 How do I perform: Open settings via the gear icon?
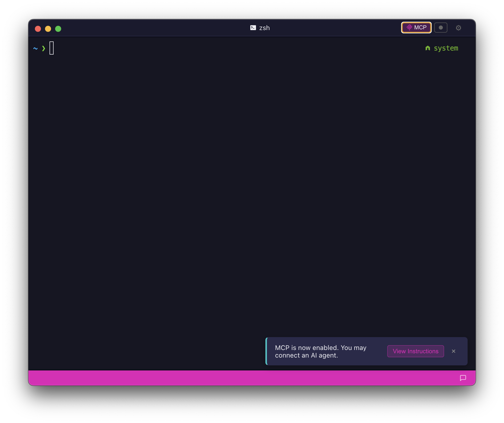(x=459, y=28)
